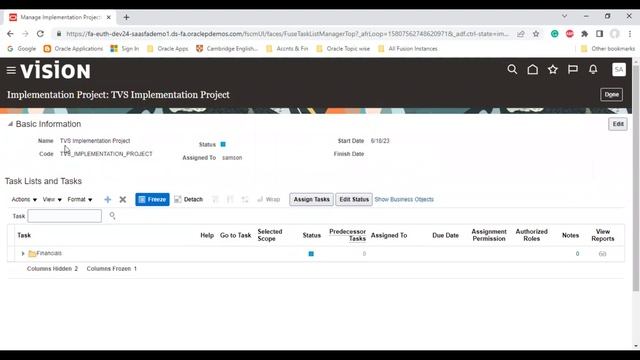Click the Remove X icon in toolbar

click(122, 200)
